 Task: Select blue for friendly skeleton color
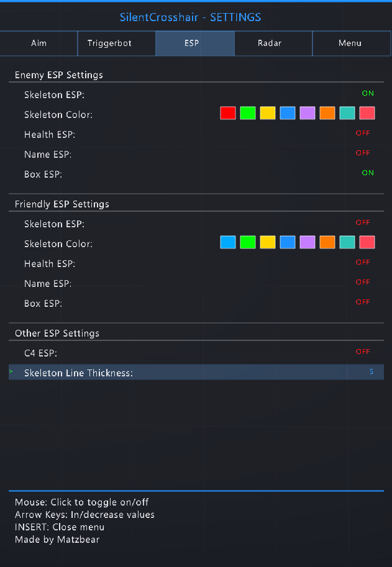tap(287, 242)
